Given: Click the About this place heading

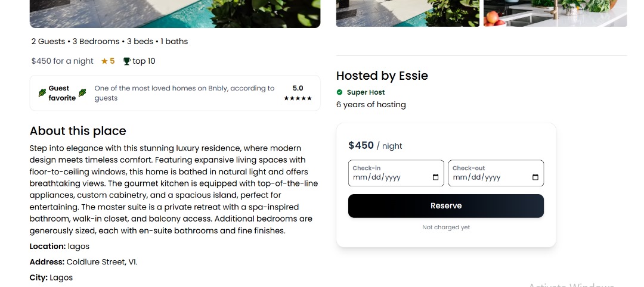Looking at the screenshot, I should [78, 131].
